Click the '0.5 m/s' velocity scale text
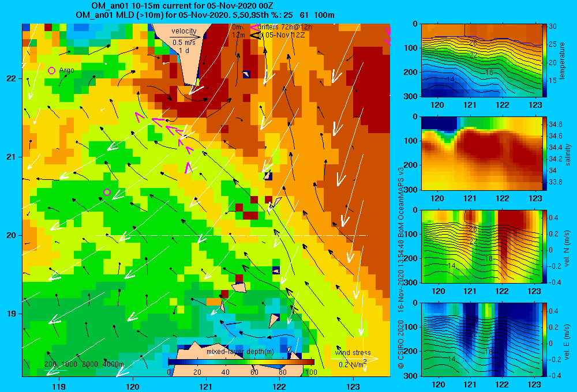Viewport: 577px width, 392px height. [184, 43]
